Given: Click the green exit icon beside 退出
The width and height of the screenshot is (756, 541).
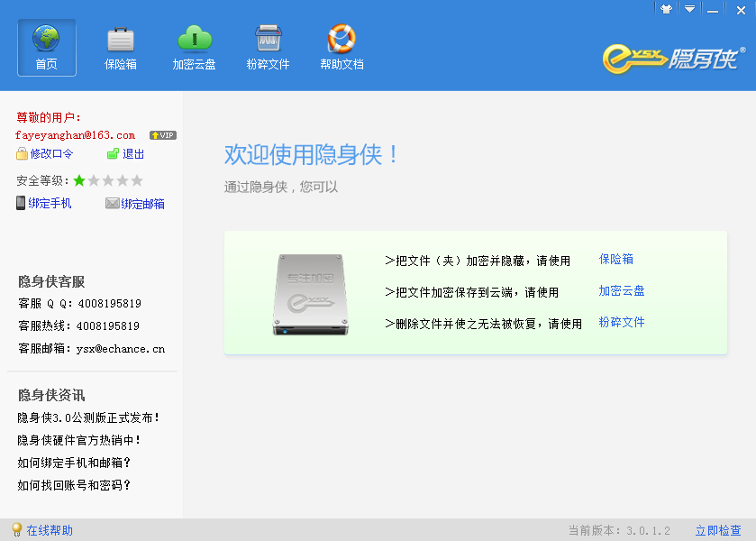Looking at the screenshot, I should [113, 153].
